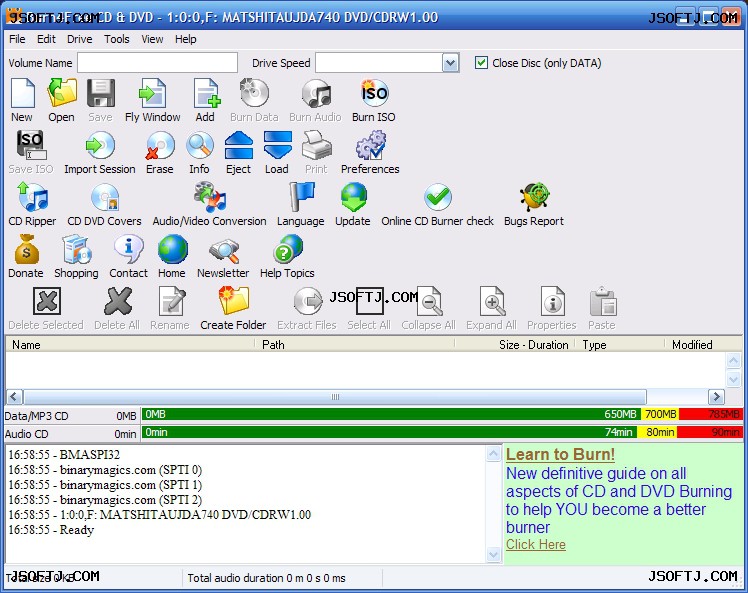Click the log panel scroll-down arrow

[x=493, y=555]
